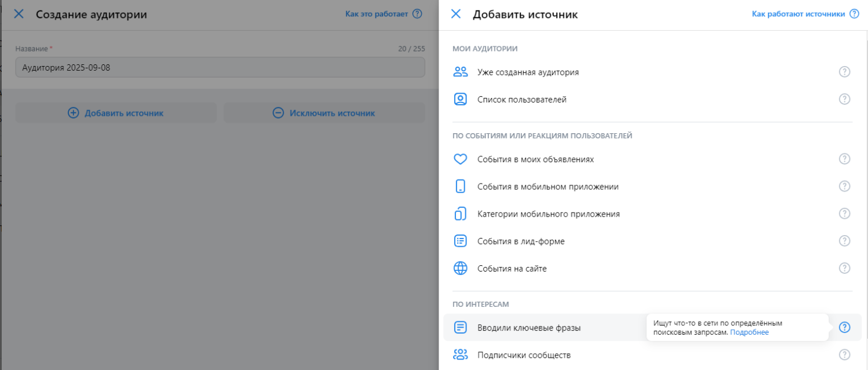The height and width of the screenshot is (370, 868).
Task: Select Подписчики сообществ source
Action: (524, 355)
